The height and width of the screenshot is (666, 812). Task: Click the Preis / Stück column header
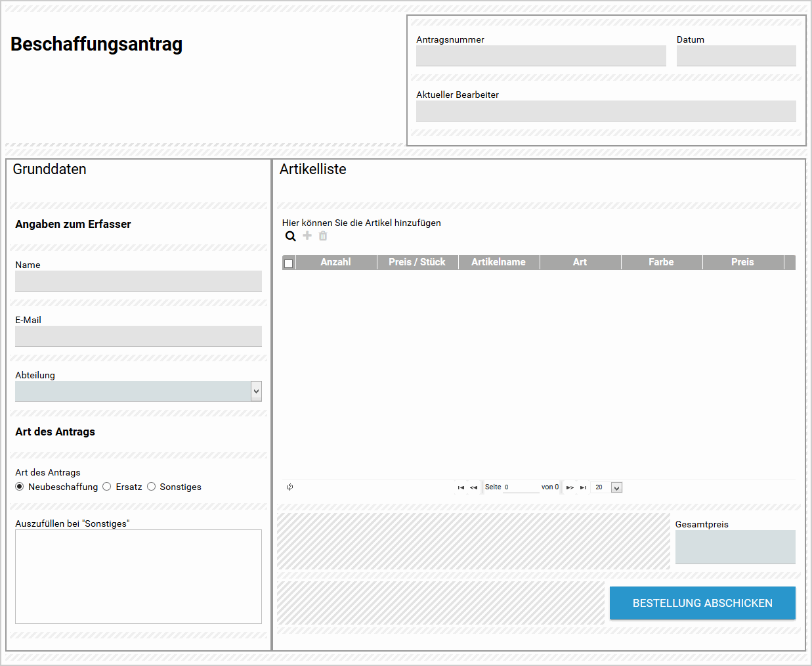[417, 262]
